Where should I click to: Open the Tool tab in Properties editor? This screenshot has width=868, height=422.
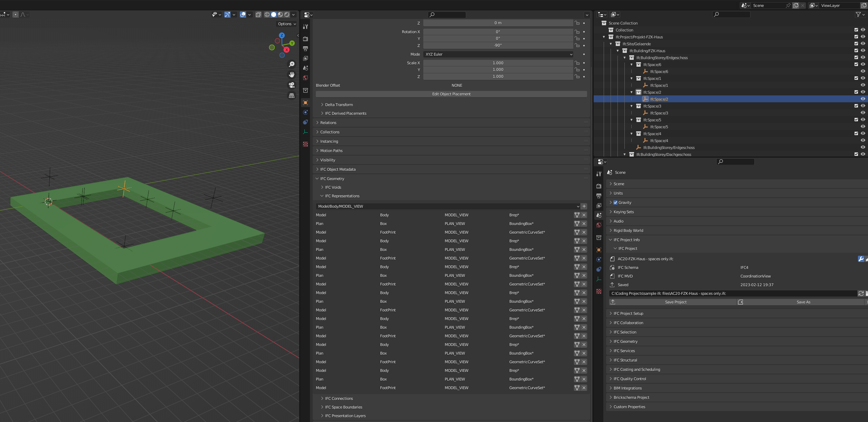305,27
